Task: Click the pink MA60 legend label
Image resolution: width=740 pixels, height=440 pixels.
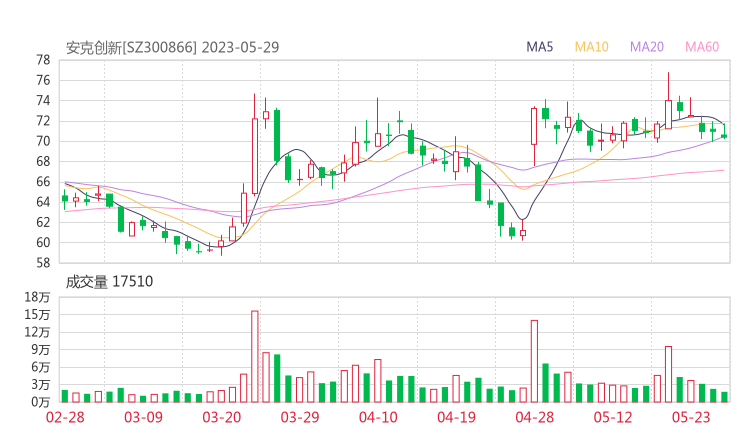Action: coord(701,47)
